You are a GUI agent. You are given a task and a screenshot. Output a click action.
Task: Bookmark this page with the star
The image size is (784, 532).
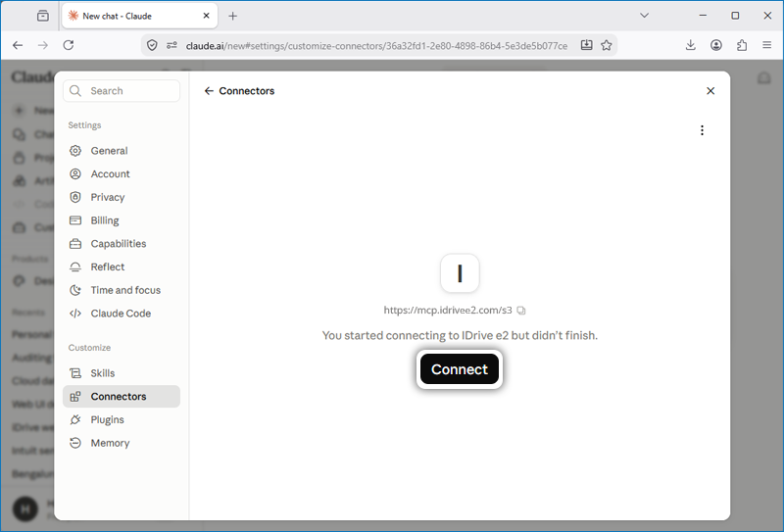coord(607,45)
